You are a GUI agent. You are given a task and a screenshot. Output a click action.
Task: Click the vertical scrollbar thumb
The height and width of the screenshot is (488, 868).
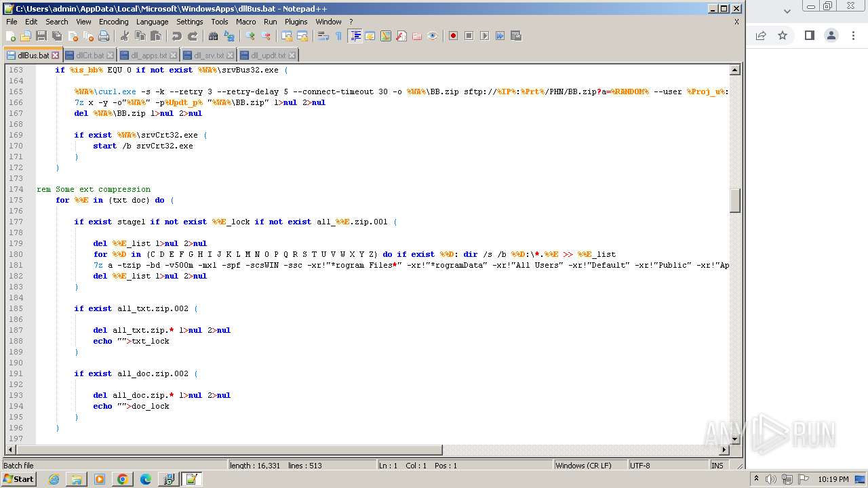[x=734, y=200]
